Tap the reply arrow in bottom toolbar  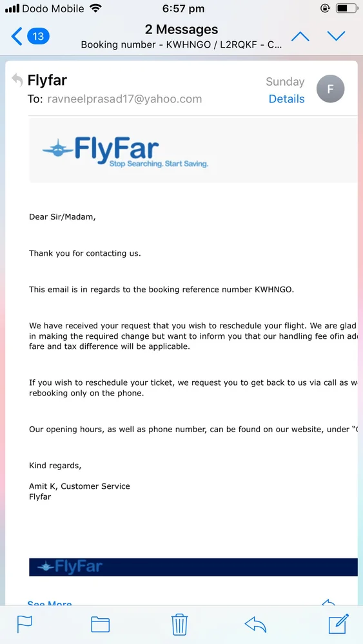click(x=255, y=625)
